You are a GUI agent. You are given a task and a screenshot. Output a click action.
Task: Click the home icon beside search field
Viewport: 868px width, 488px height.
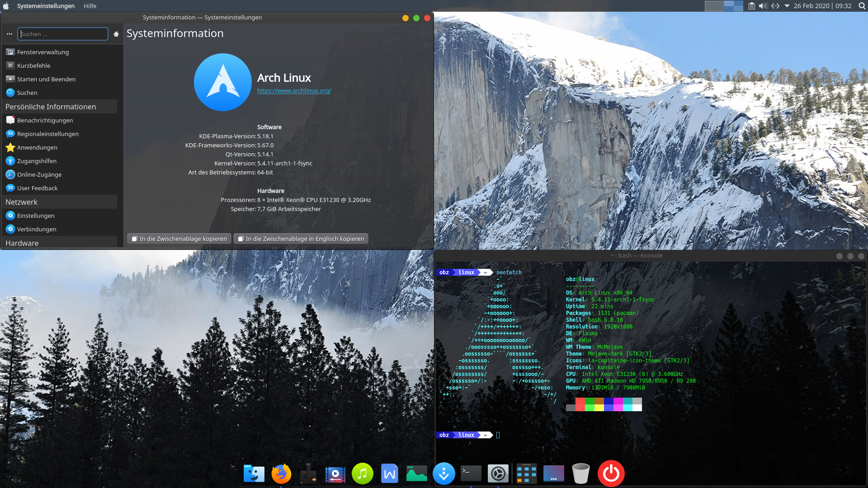(x=116, y=34)
